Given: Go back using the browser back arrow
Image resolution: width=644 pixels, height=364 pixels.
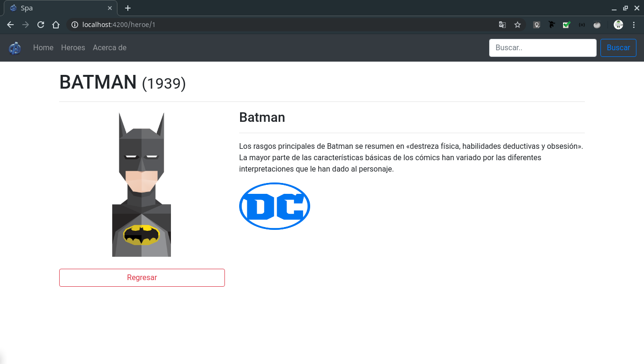Looking at the screenshot, I should pyautogui.click(x=10, y=25).
